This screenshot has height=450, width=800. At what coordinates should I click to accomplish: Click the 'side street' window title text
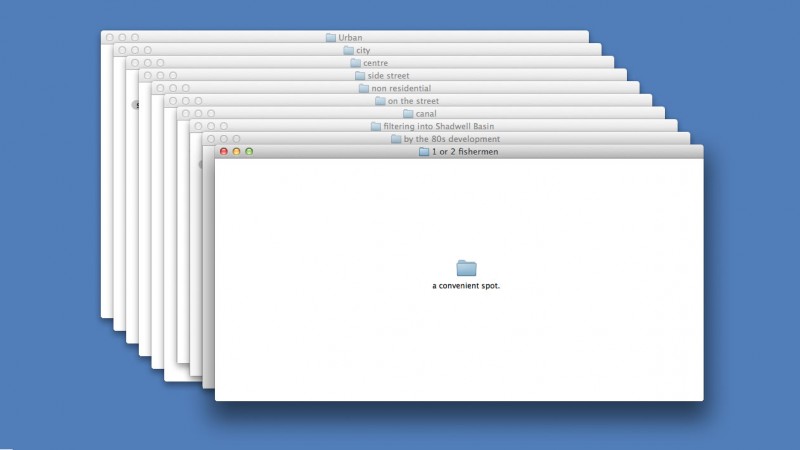388,76
